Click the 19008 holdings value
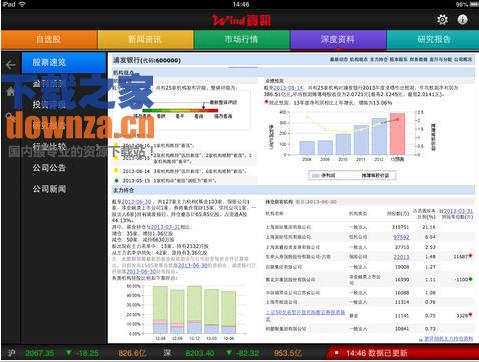The height and width of the screenshot is (362, 479). (x=402, y=267)
